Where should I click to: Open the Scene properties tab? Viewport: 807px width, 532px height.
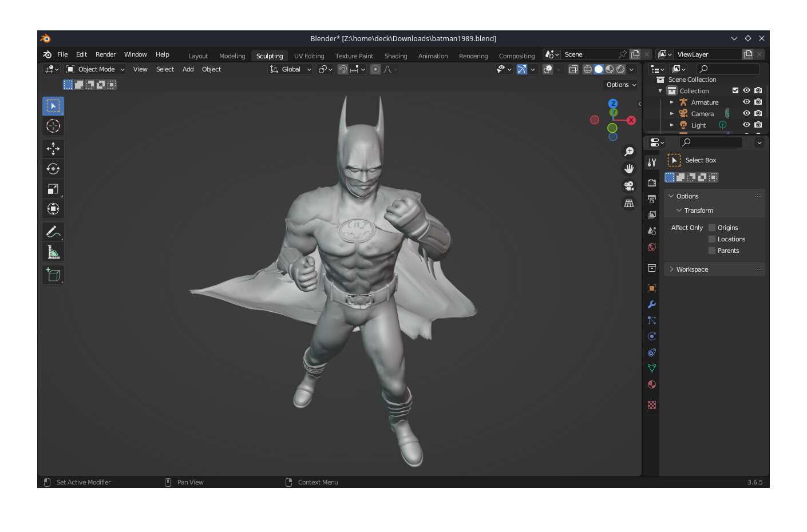pos(652,231)
